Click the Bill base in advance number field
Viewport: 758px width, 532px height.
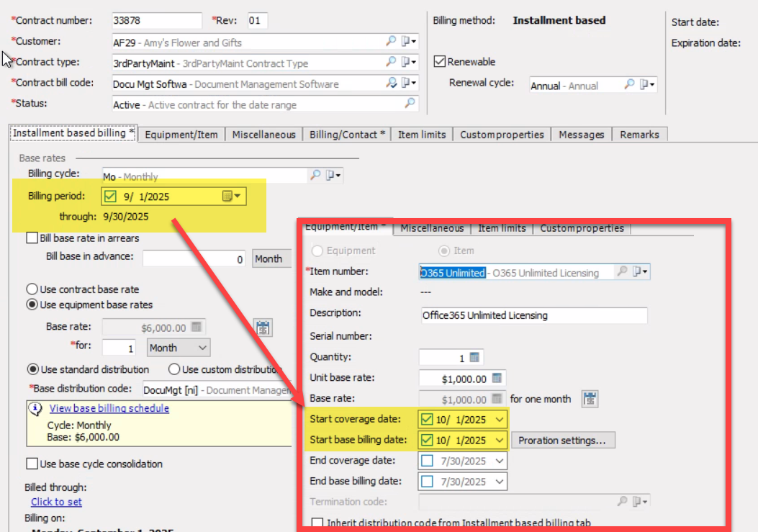coord(194,258)
